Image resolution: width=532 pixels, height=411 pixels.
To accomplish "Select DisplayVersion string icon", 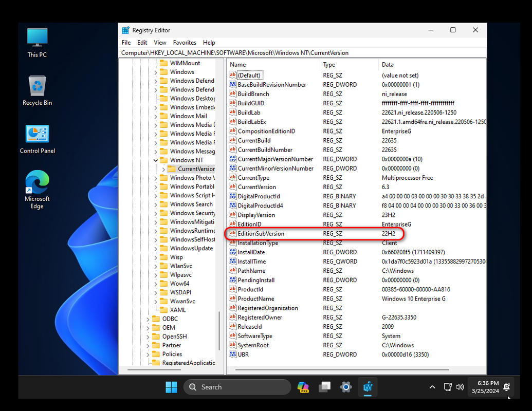I will click(x=233, y=215).
